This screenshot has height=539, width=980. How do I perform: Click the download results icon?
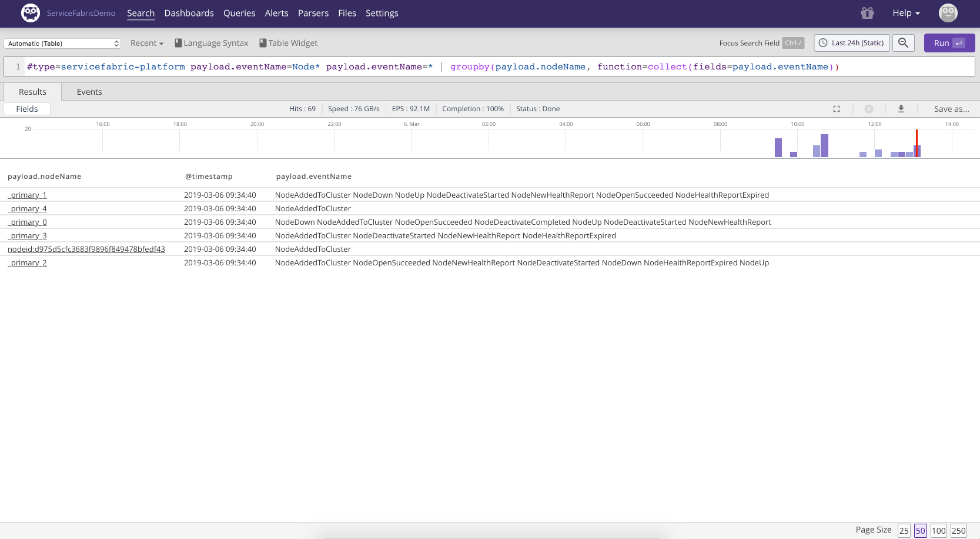[901, 109]
